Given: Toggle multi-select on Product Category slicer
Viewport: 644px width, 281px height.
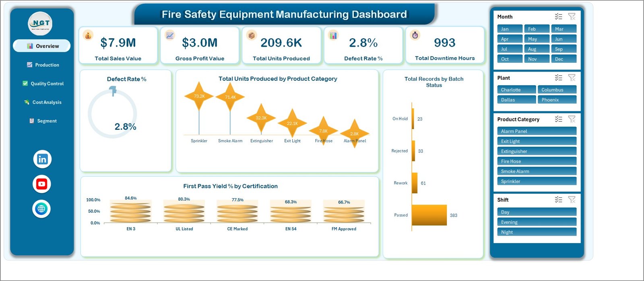Looking at the screenshot, I should pos(558,119).
